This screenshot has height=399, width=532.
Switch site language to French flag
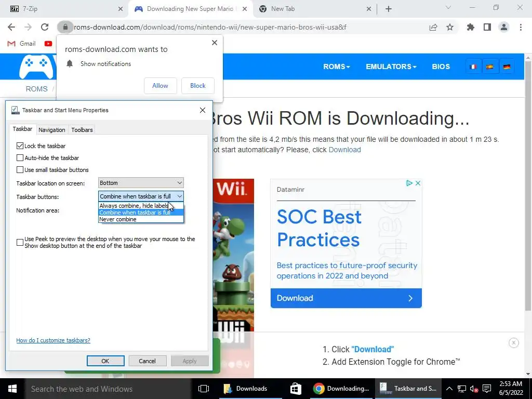473,66
